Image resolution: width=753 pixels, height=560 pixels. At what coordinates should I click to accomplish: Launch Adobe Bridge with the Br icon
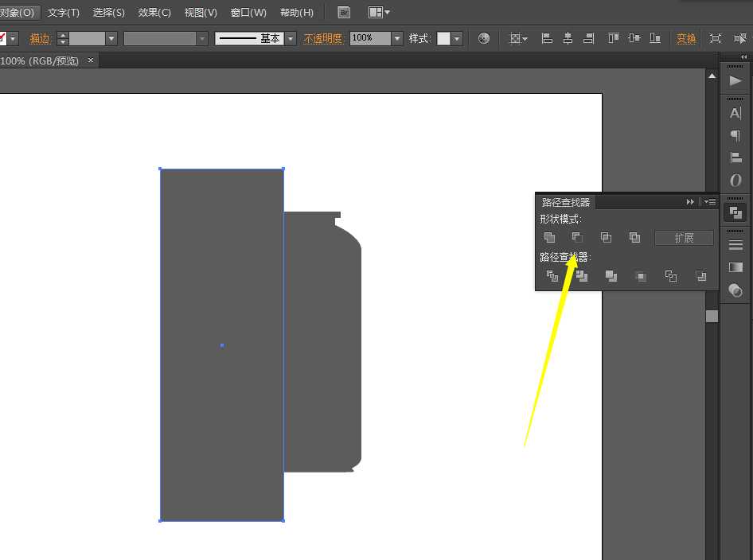tap(344, 13)
